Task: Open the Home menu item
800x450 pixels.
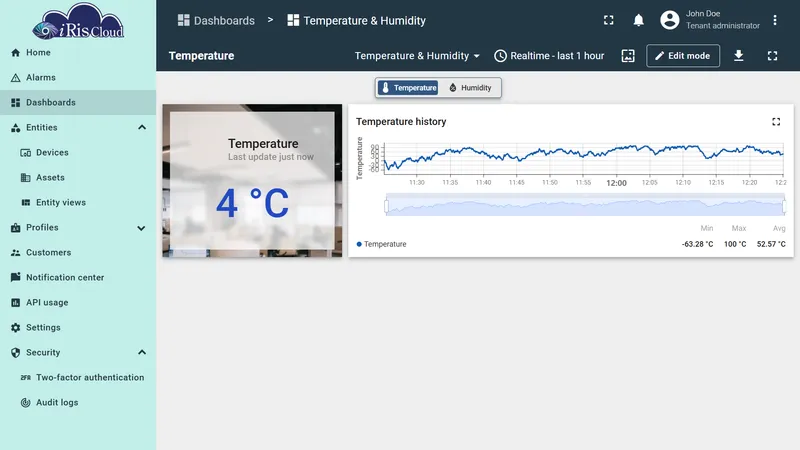Action: [78, 53]
